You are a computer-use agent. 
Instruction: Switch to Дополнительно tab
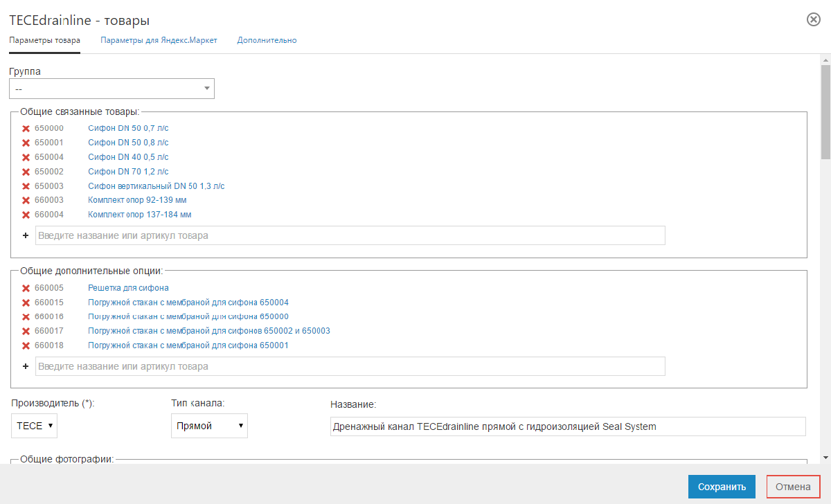tap(267, 40)
